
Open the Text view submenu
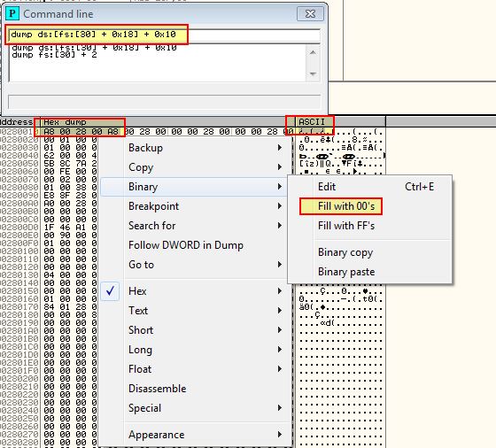(196, 311)
